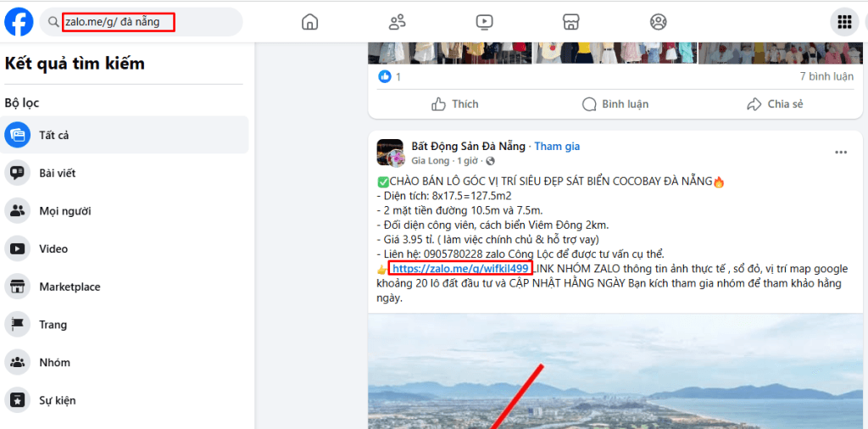Open the Home feed icon
Screen dimensions: 868x429
(310, 22)
